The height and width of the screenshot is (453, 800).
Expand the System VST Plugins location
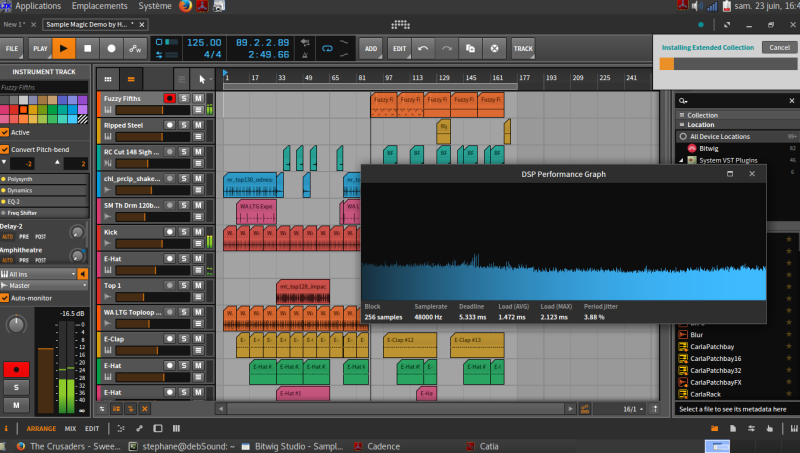pyautogui.click(x=680, y=159)
